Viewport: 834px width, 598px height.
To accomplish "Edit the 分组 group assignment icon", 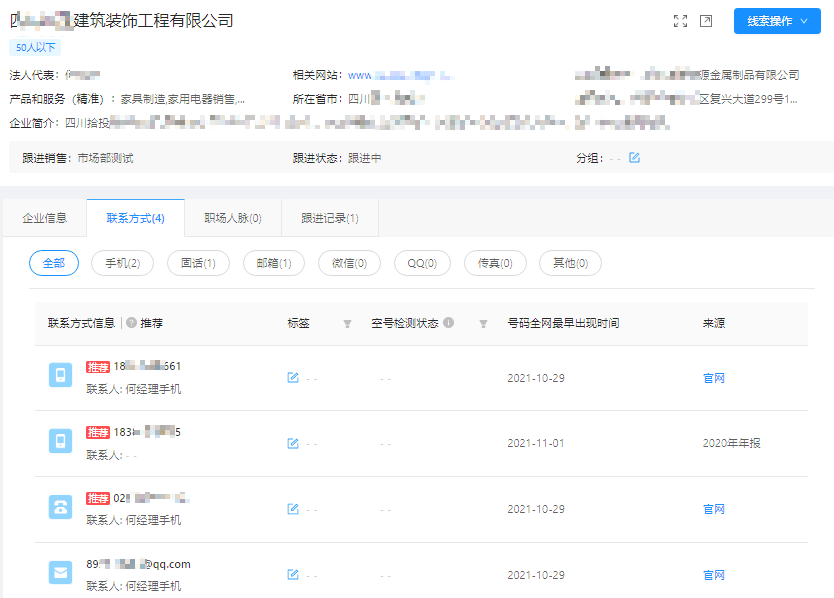I will [634, 158].
